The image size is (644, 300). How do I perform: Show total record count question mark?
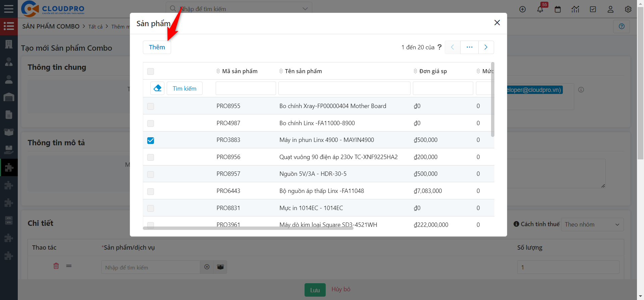439,47
